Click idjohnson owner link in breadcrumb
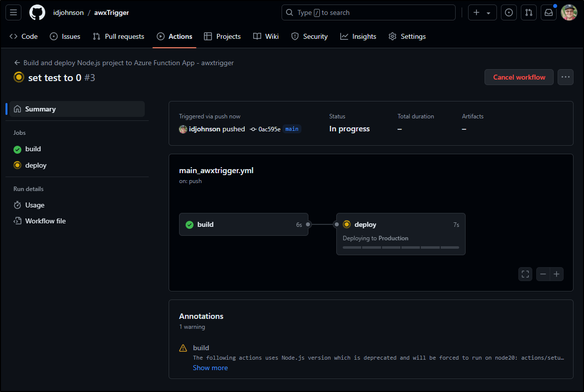Screen dimensions: 584x392 click(x=69, y=12)
